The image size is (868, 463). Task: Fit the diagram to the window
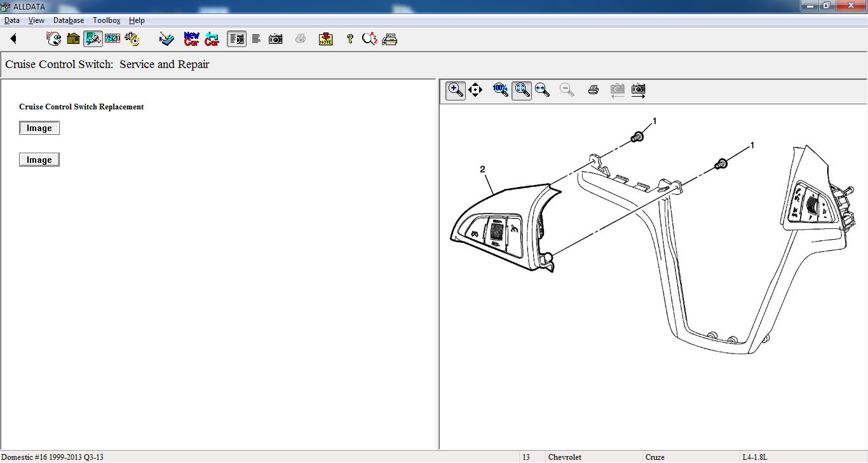tap(522, 90)
